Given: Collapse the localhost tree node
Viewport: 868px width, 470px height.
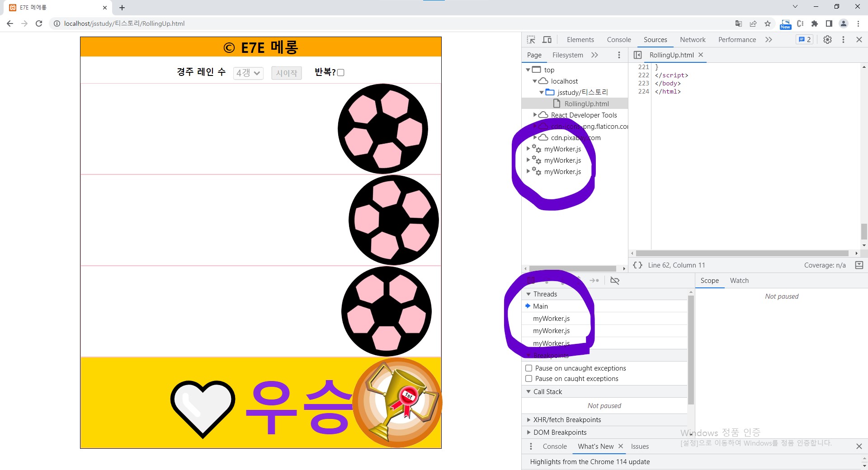Looking at the screenshot, I should point(535,81).
